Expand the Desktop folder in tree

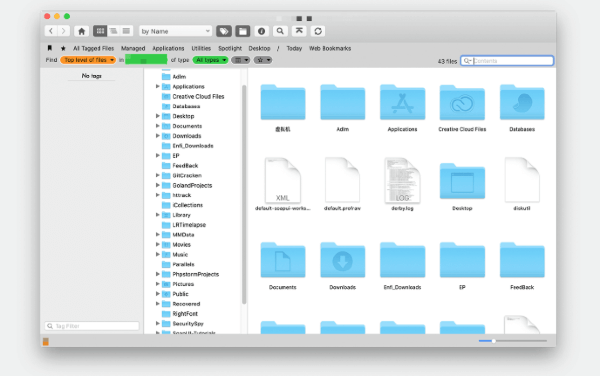point(157,116)
